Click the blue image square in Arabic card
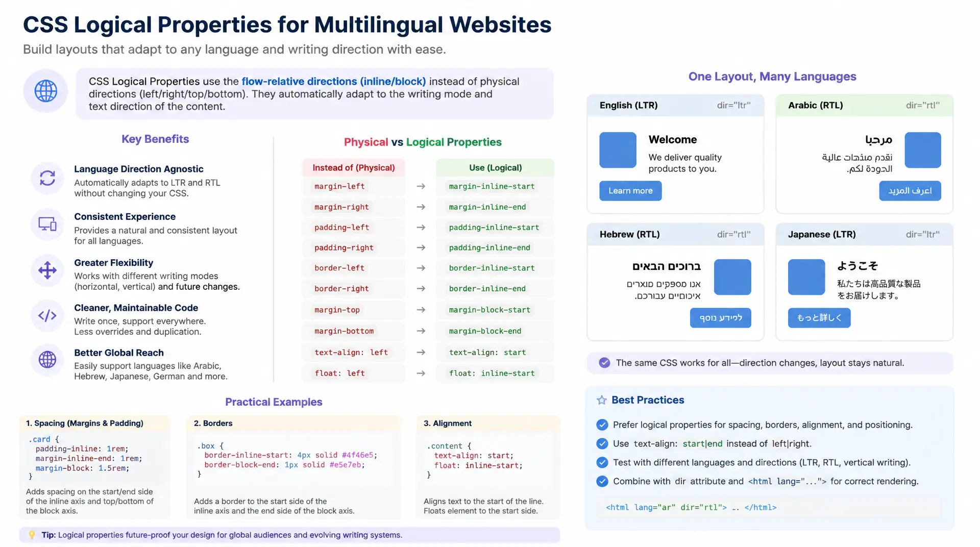Image resolution: width=980 pixels, height=547 pixels. tap(923, 150)
